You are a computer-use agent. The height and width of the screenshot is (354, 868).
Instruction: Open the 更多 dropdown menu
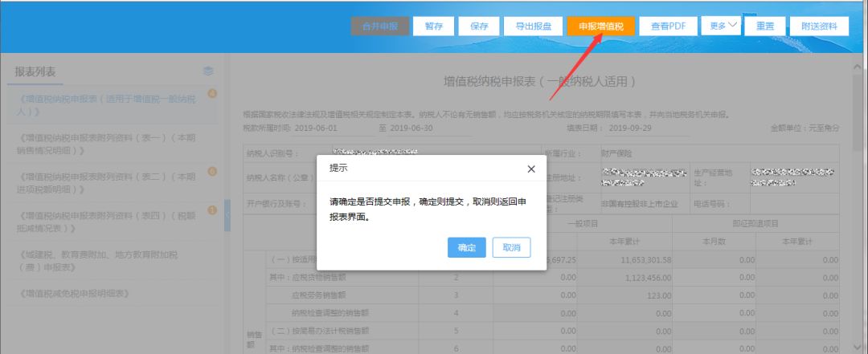pyautogui.click(x=720, y=26)
